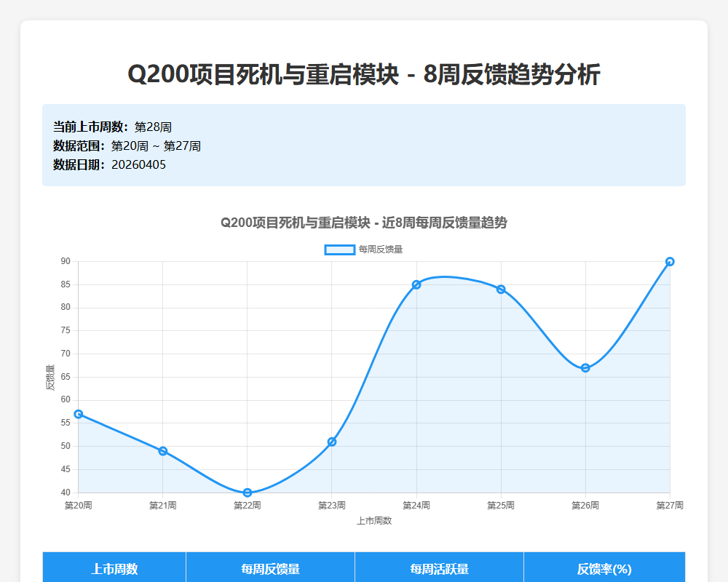Viewport: 728px width, 582px height.
Task: Click the x-axis label 第25周
Action: click(x=501, y=506)
